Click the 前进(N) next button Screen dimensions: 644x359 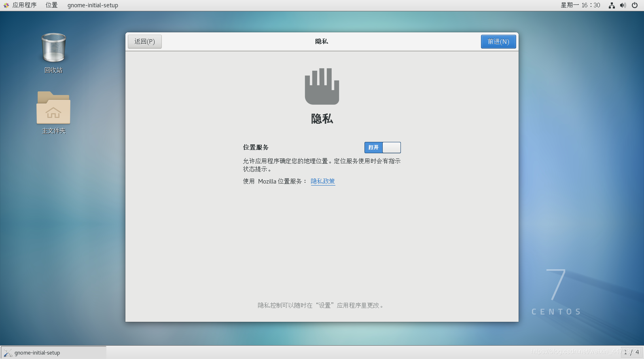[x=498, y=42]
